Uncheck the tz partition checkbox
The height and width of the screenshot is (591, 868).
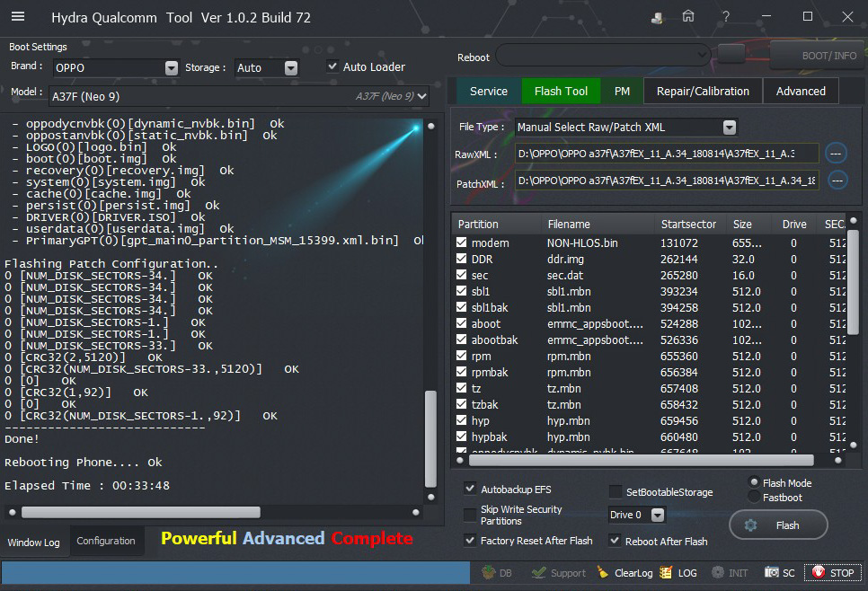[x=461, y=388]
